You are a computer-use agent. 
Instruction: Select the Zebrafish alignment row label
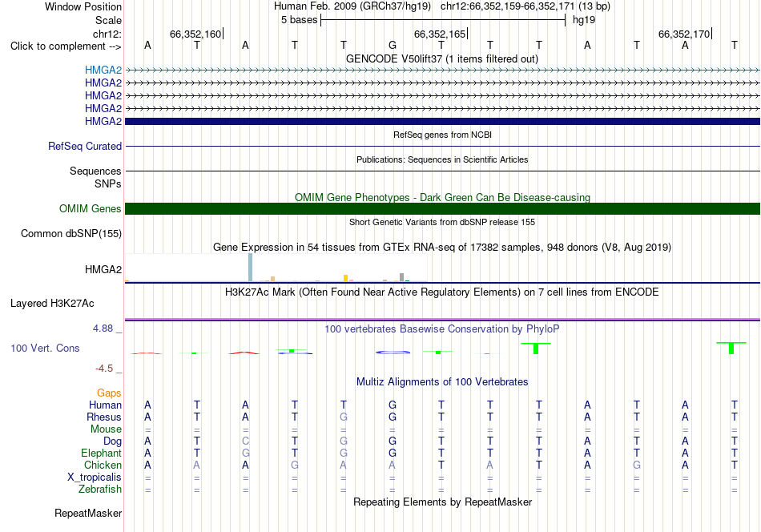[x=100, y=490]
